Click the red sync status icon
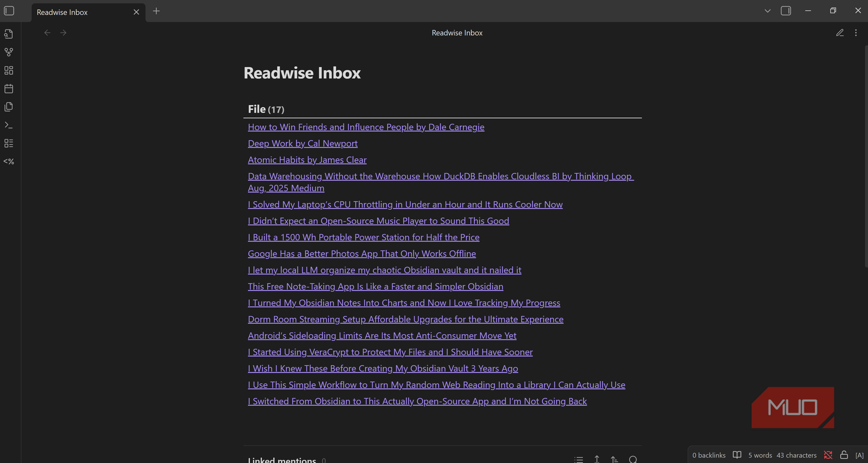This screenshot has height=463, width=868. [x=828, y=455]
